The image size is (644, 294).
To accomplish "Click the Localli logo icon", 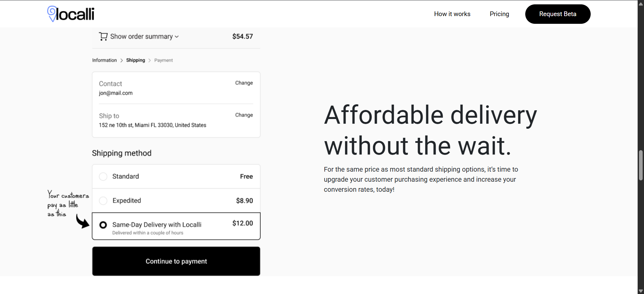I will click(x=52, y=13).
